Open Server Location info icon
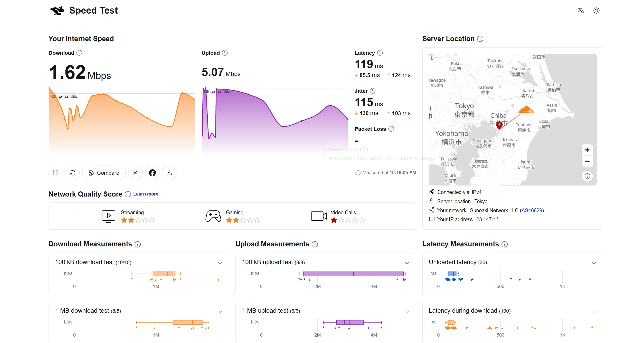 (x=480, y=39)
